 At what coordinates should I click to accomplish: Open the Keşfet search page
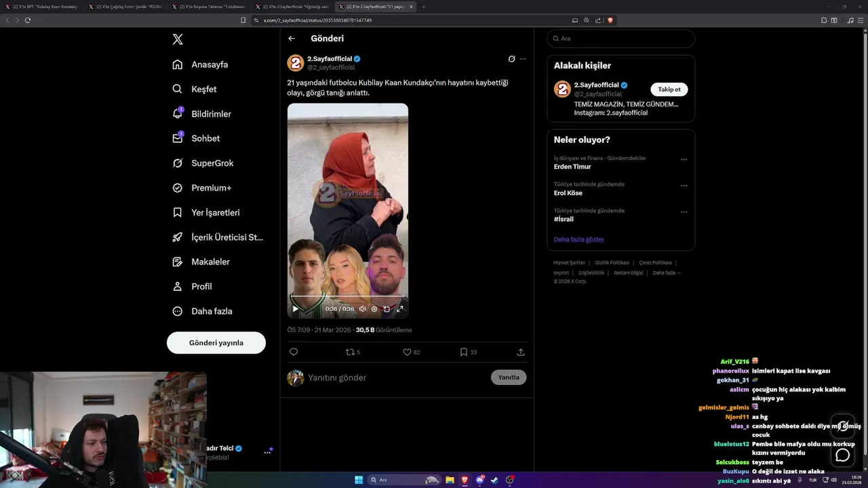pos(195,89)
